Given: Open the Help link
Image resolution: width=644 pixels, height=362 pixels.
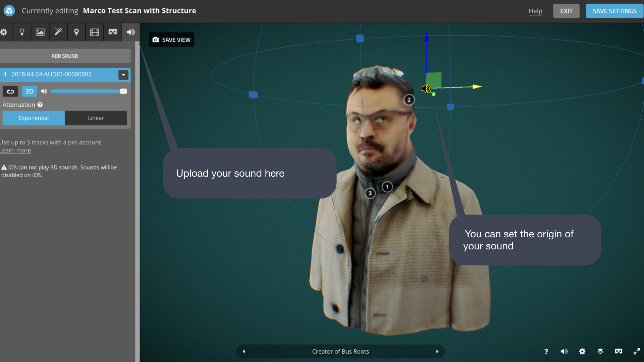Looking at the screenshot, I should coord(535,11).
